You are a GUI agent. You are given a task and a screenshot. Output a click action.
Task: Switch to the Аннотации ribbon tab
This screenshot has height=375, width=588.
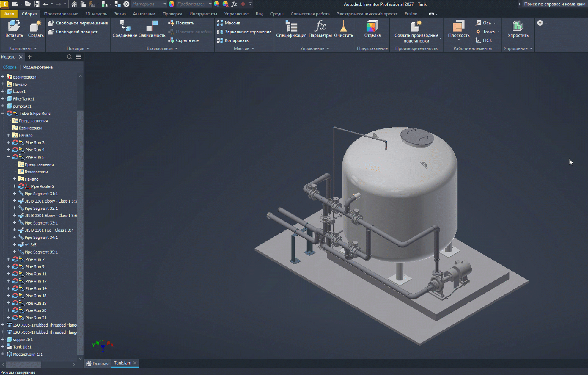point(144,14)
